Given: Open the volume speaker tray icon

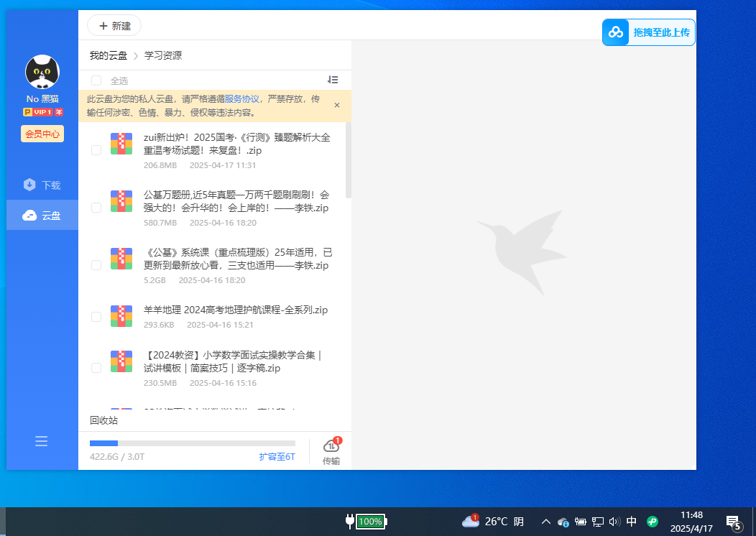Looking at the screenshot, I should coord(614,522).
